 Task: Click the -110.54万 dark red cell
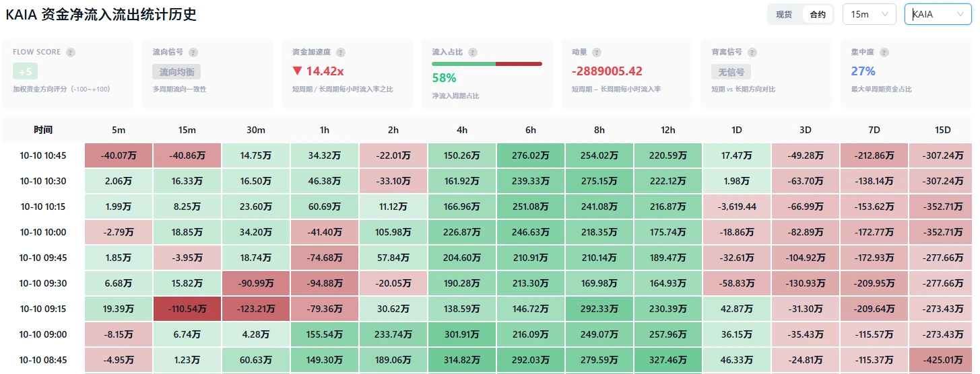[187, 309]
